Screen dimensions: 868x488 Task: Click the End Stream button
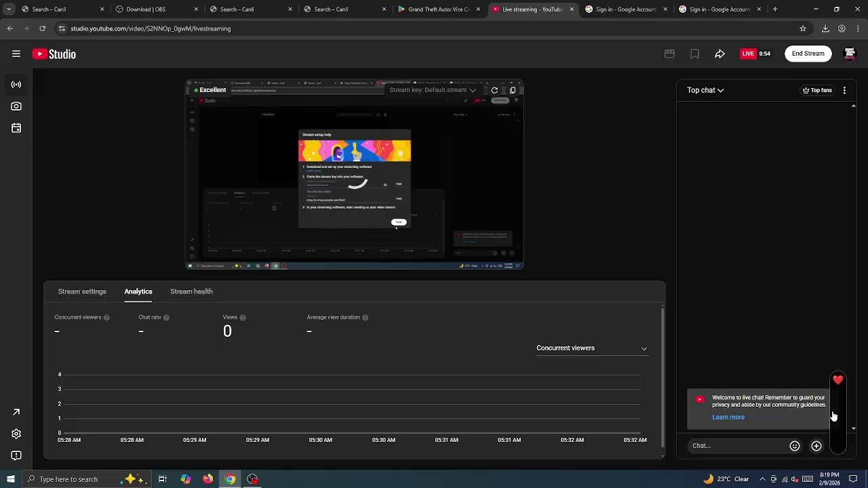coord(808,54)
